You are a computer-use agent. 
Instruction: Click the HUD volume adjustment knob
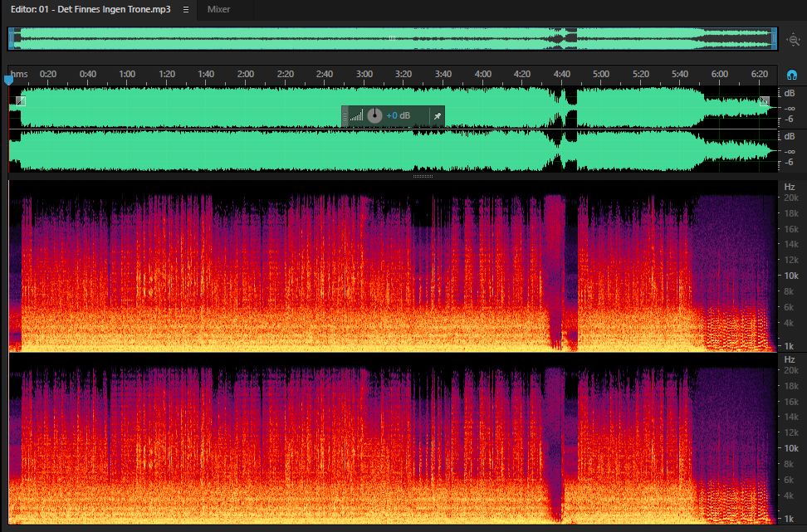(x=374, y=115)
